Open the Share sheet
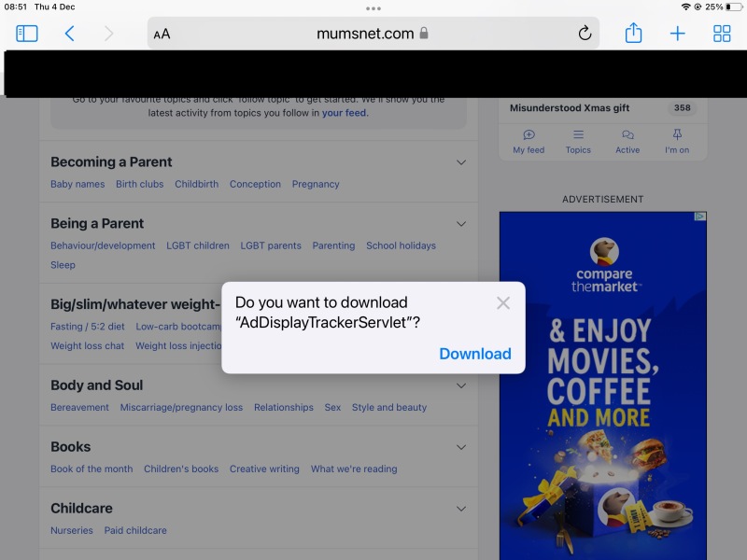 [633, 33]
